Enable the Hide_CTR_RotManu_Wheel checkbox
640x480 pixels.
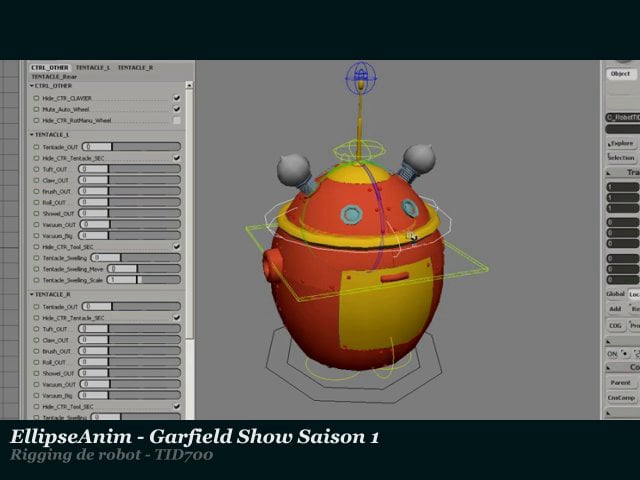pyautogui.click(x=177, y=120)
